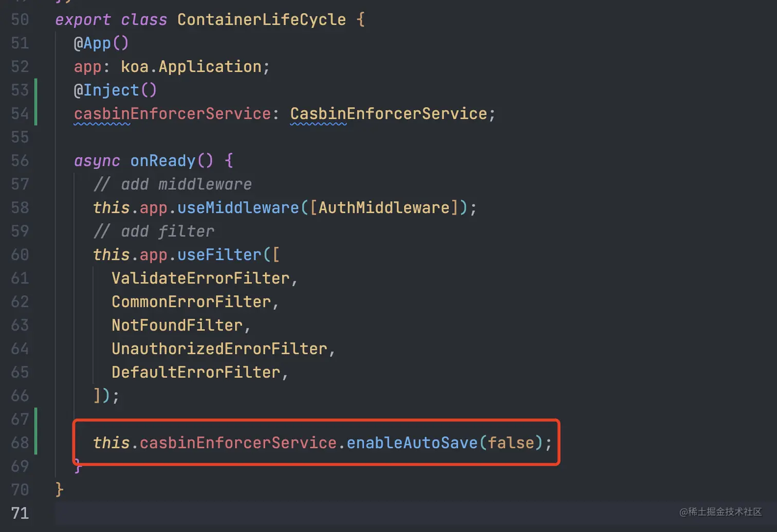The width and height of the screenshot is (777, 532).
Task: Click the @Inject() decorator
Action: point(115,90)
